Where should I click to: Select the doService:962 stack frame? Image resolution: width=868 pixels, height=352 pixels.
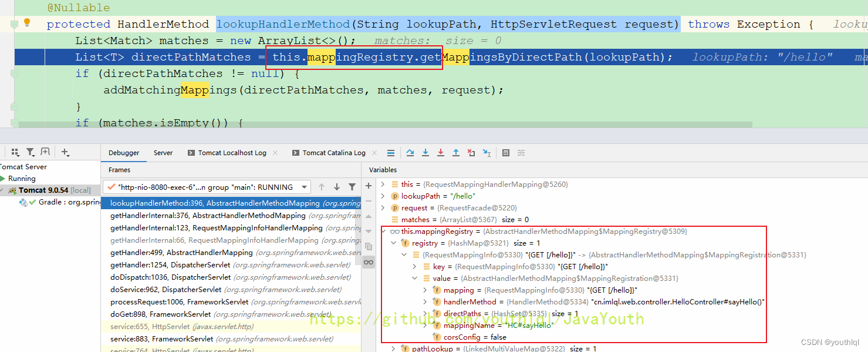(x=231, y=290)
